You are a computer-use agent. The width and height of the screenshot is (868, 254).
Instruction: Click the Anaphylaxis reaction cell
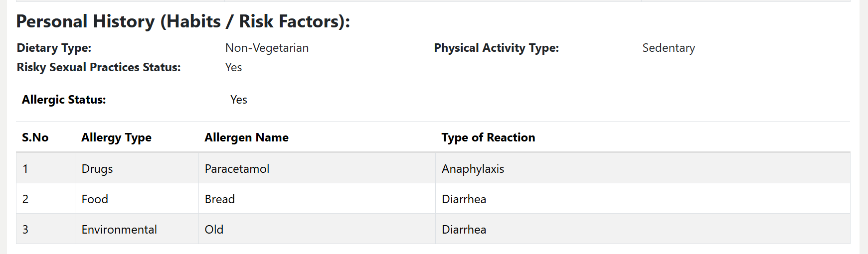pyautogui.click(x=473, y=169)
